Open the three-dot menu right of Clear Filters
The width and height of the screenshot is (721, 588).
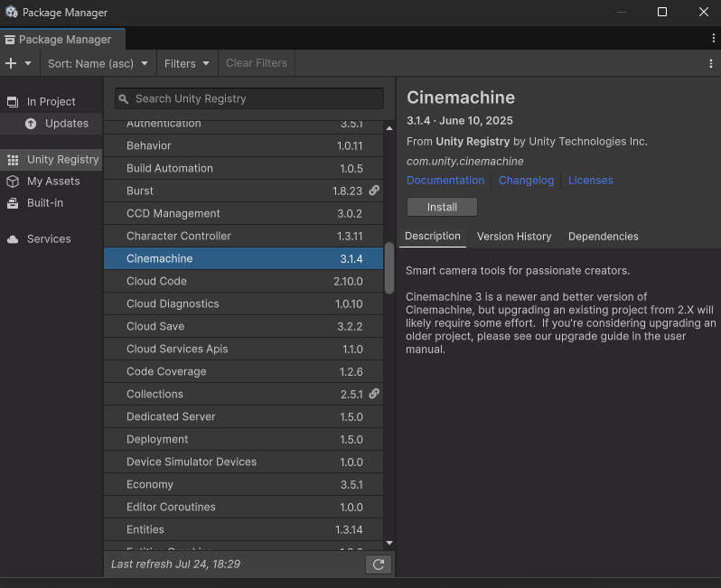[711, 63]
